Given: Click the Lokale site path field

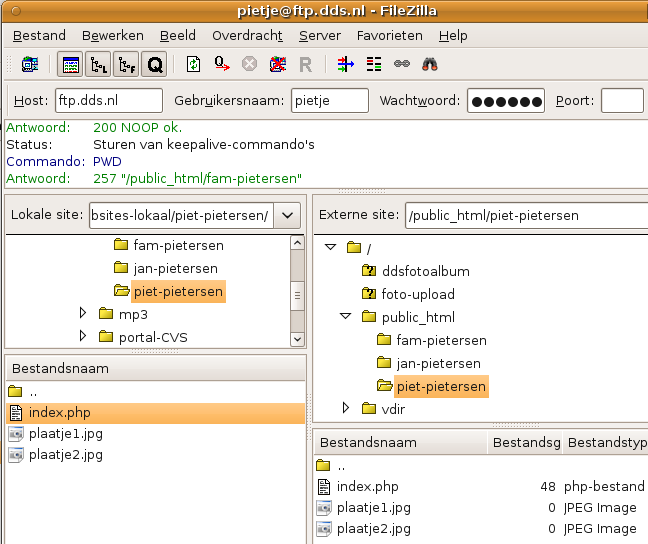Looking at the screenshot, I should click(x=181, y=215).
